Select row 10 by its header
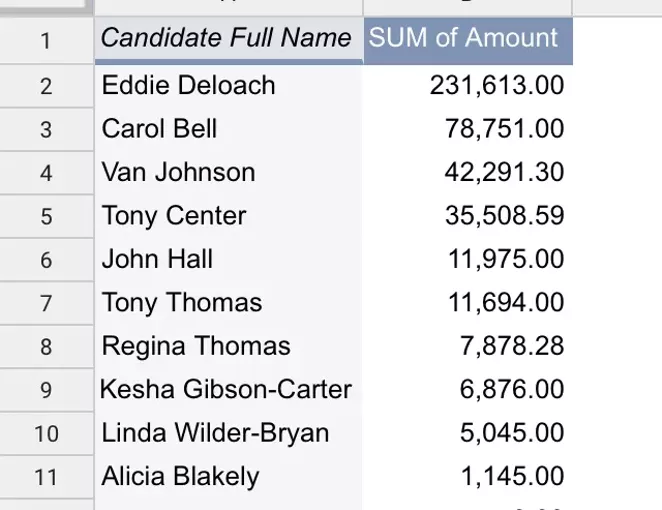662x510 pixels. [x=46, y=434]
